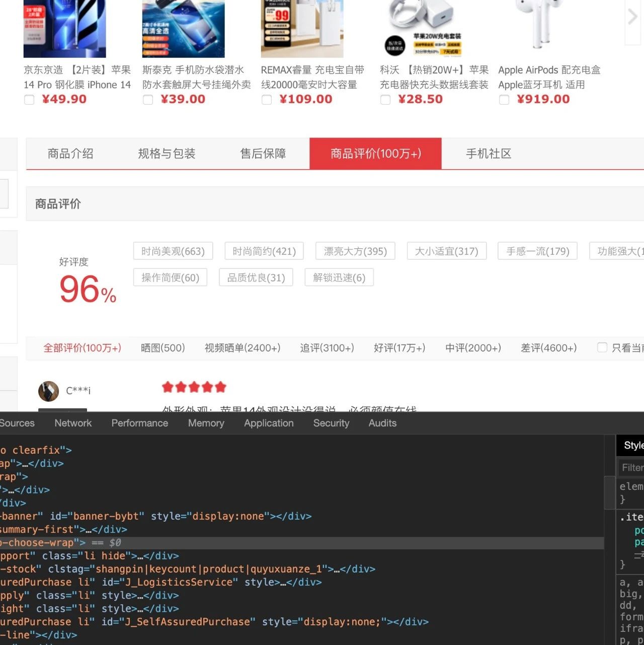Switch DevTools to Memory panel
644x645 pixels.
coord(206,423)
